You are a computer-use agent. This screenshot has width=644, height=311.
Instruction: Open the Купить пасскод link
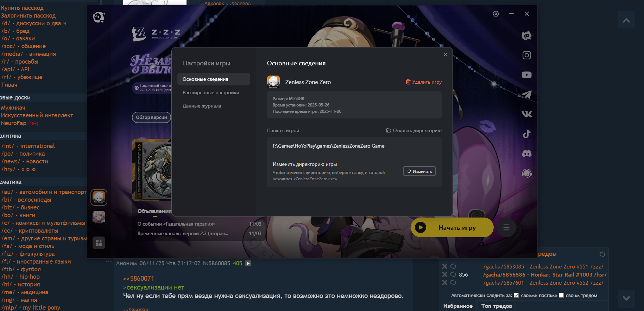(22, 8)
